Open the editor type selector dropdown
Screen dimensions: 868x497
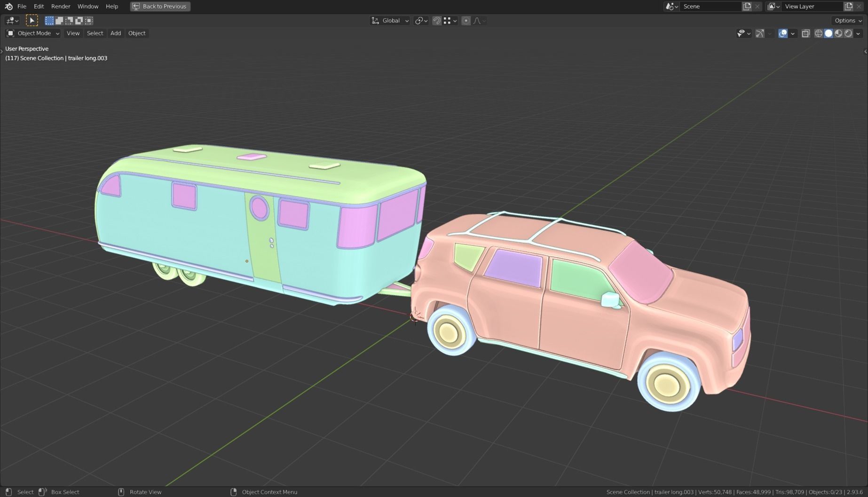(12, 20)
